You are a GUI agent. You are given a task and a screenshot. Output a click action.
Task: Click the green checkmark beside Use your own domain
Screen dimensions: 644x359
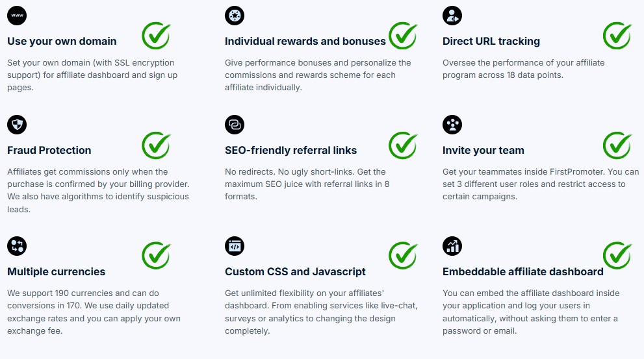[x=156, y=36]
